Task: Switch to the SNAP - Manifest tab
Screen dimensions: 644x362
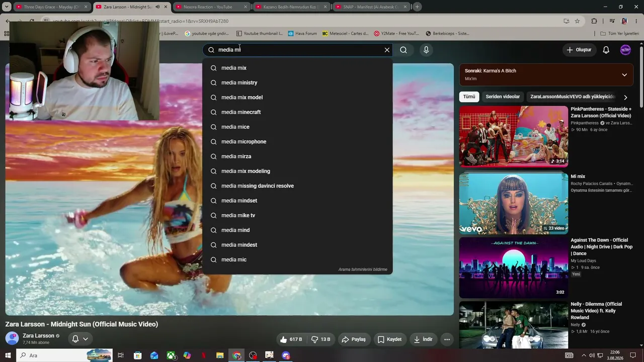Action: coord(371,7)
